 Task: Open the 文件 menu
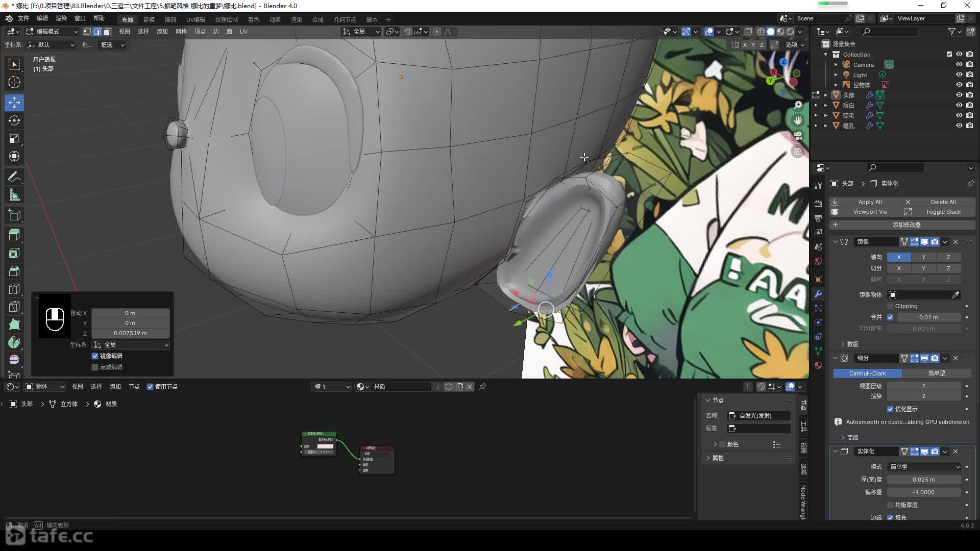point(23,18)
